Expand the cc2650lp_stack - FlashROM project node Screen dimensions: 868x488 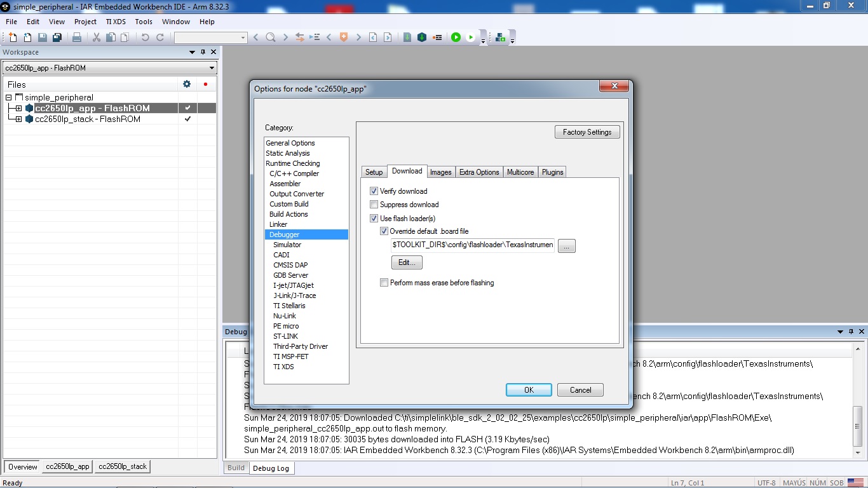tap(19, 119)
